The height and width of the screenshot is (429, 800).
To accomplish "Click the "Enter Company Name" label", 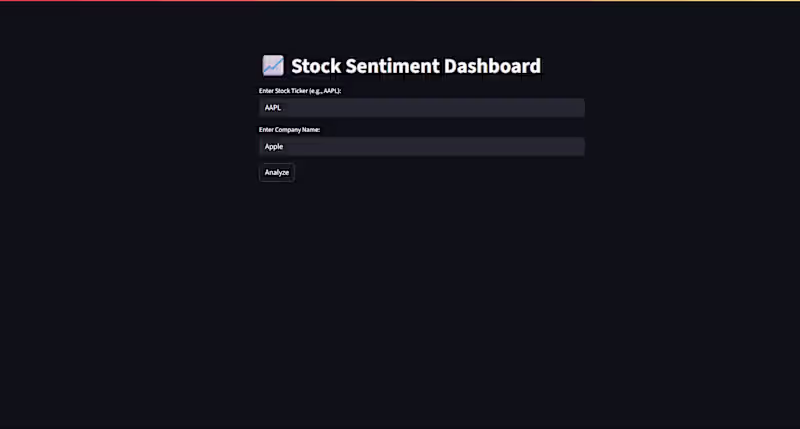I will pyautogui.click(x=289, y=129).
